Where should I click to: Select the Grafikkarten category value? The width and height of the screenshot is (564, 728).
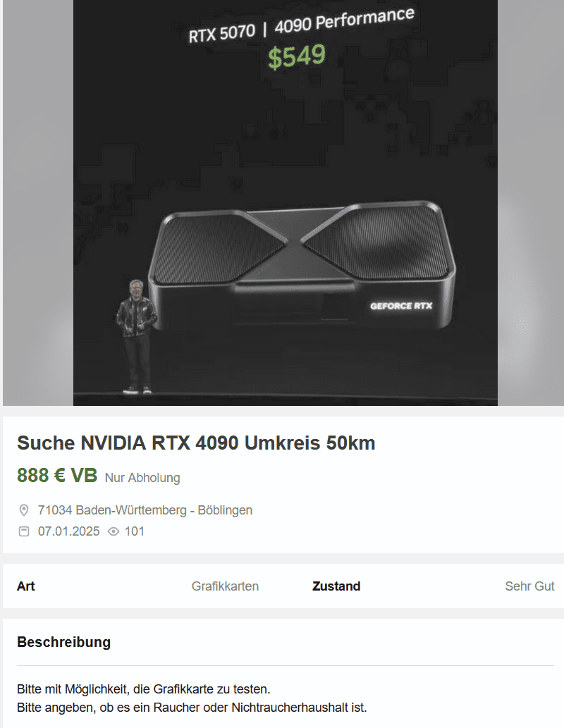coord(225,586)
